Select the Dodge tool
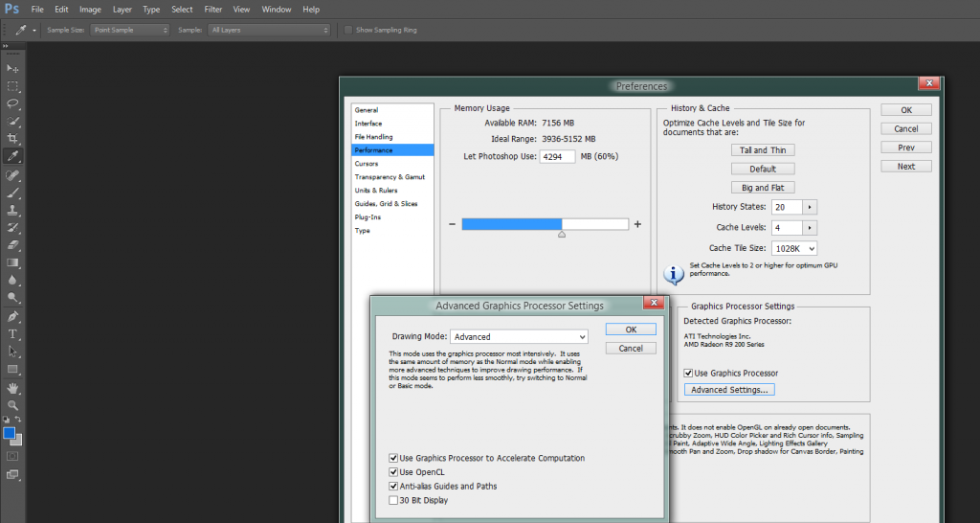The width and height of the screenshot is (980, 523). pos(12,298)
